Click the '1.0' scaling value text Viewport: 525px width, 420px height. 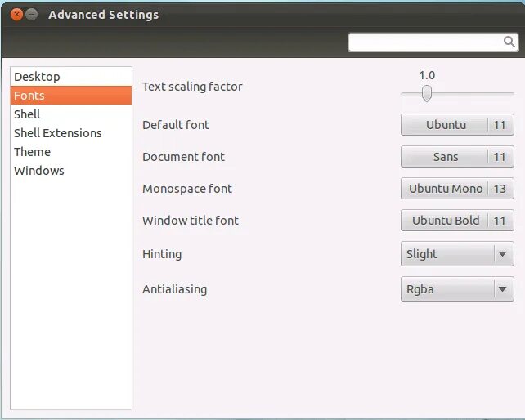point(427,75)
